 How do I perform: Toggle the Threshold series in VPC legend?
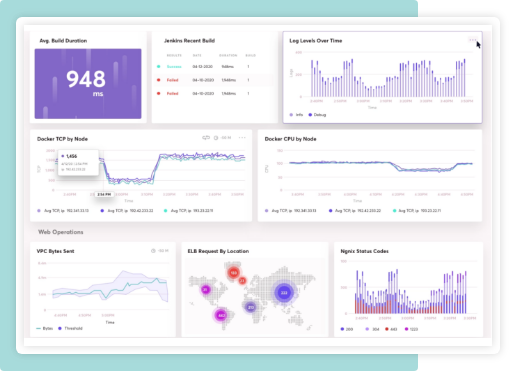[x=70, y=328]
